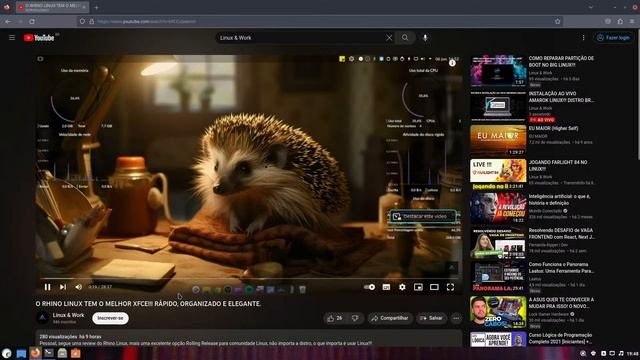Viewport: 640px width, 360px height.
Task: Like the video with thumbs up
Action: pos(334,318)
